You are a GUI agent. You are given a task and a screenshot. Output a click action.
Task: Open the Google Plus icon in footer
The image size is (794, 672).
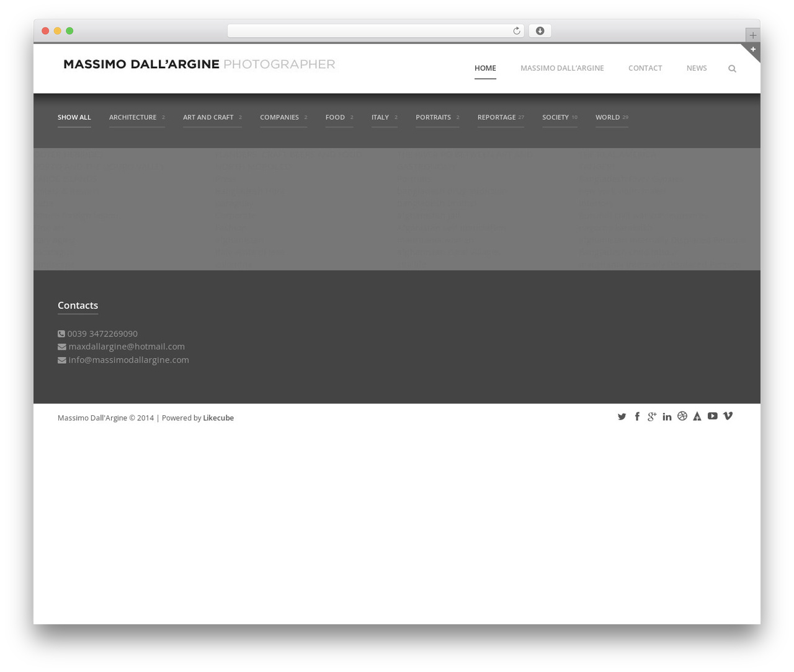pos(652,417)
